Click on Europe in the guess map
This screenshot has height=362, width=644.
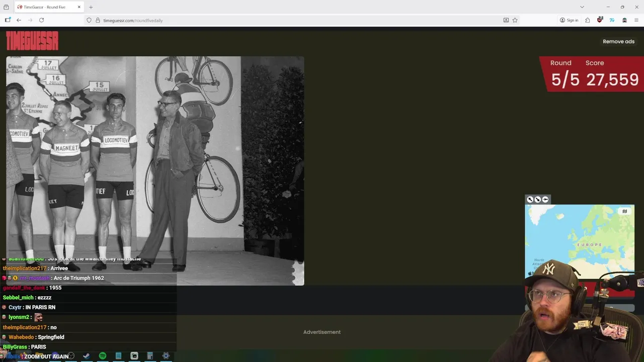[x=589, y=245]
